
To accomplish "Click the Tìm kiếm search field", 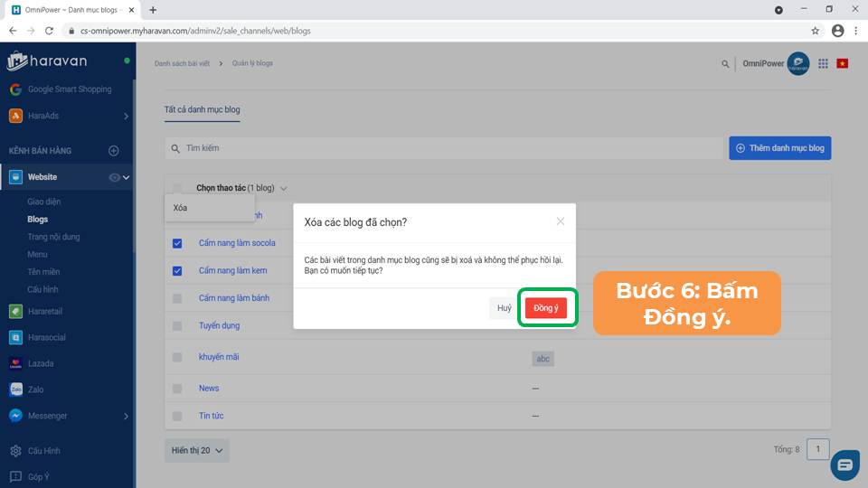I will (443, 147).
